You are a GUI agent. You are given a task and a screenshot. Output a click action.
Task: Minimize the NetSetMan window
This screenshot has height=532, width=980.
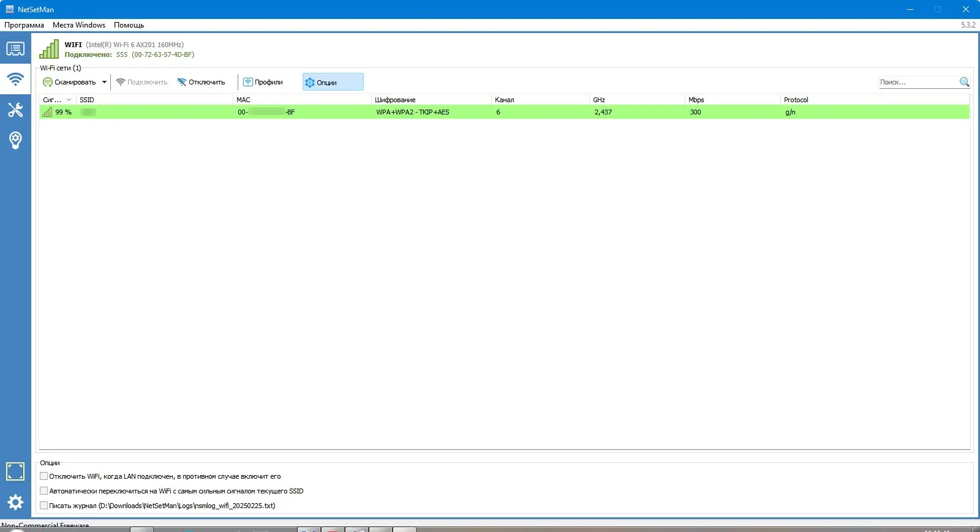coord(910,9)
